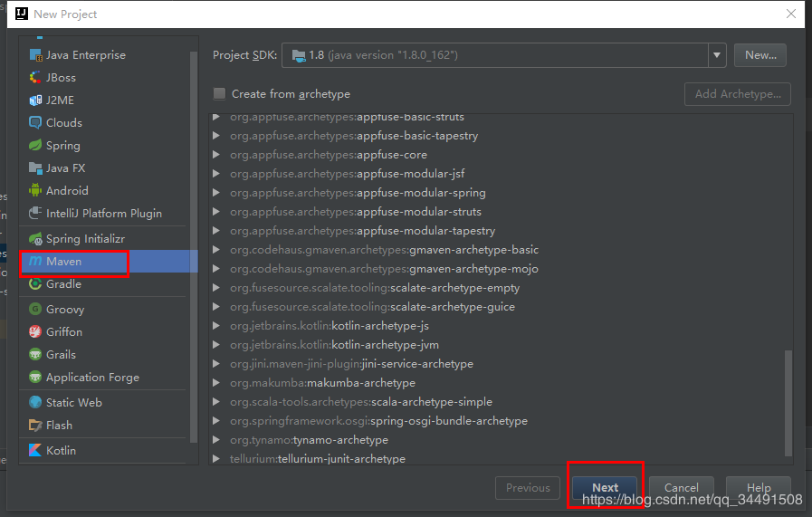Screen dimensions: 812x517
Task: Click the Help button
Action: click(x=759, y=487)
